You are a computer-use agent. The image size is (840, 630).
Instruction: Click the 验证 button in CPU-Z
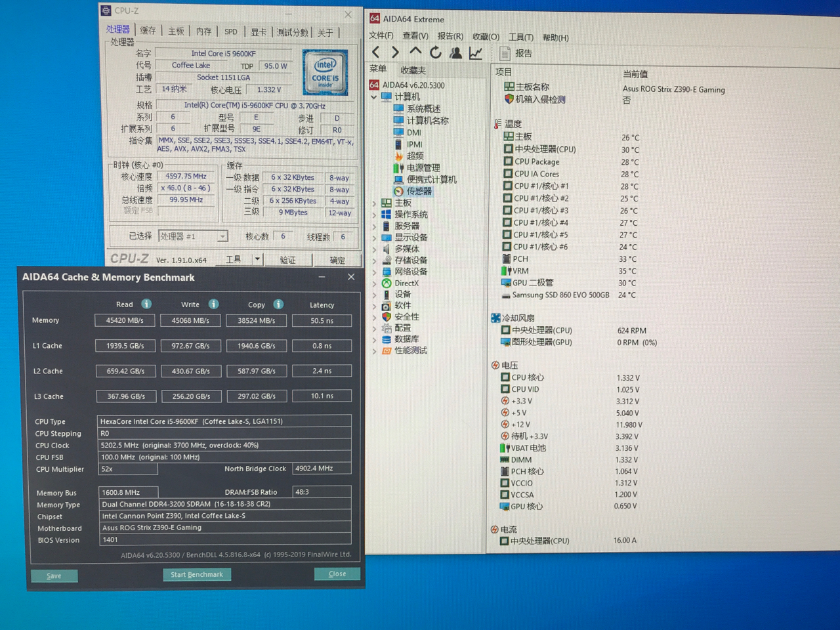[289, 259]
